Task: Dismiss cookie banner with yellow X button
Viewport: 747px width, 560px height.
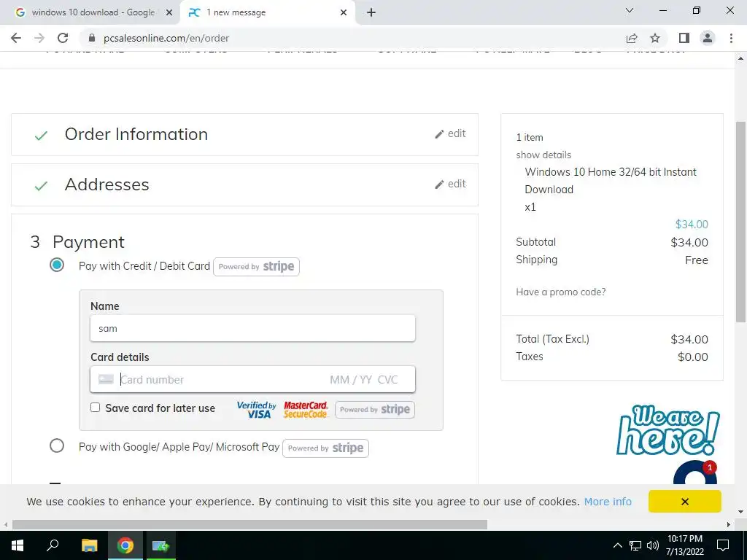Action: coord(684,502)
